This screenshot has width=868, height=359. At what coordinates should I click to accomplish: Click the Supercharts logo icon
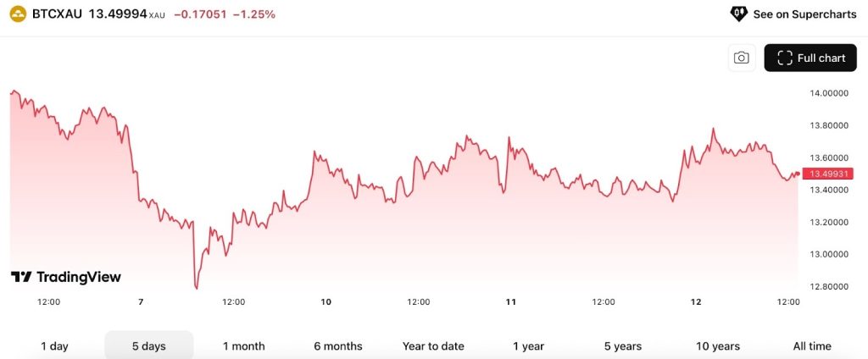[x=738, y=14]
